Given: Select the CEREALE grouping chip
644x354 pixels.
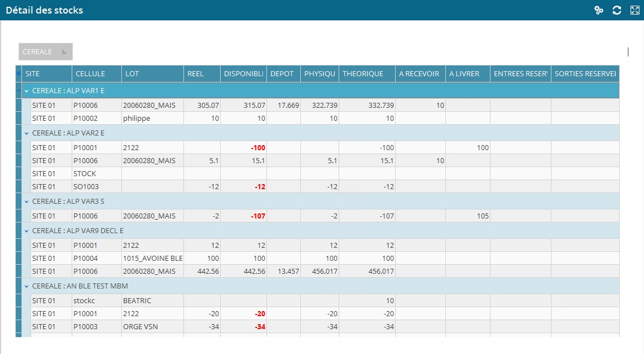Looking at the screenshot, I should (38, 52).
